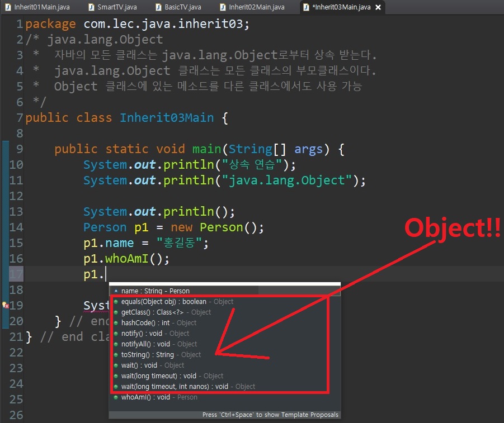Click the p1.whoAmI() call on line 16
The width and height of the screenshot is (504, 423).
(x=126, y=259)
